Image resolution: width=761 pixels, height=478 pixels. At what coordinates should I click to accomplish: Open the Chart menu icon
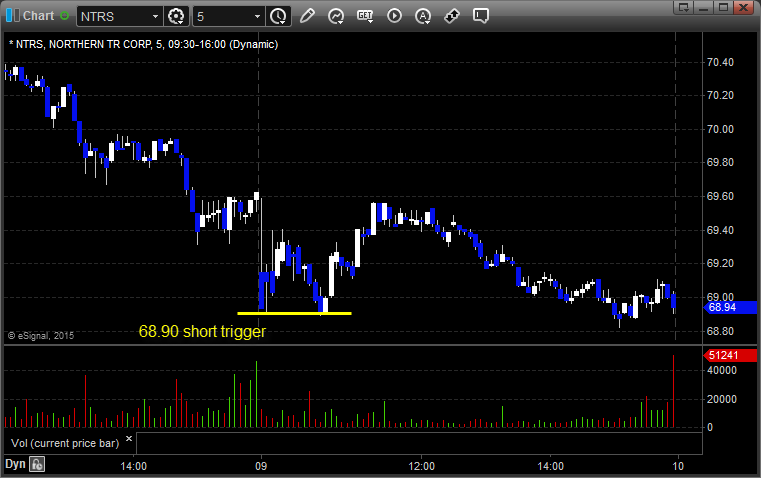coord(11,16)
